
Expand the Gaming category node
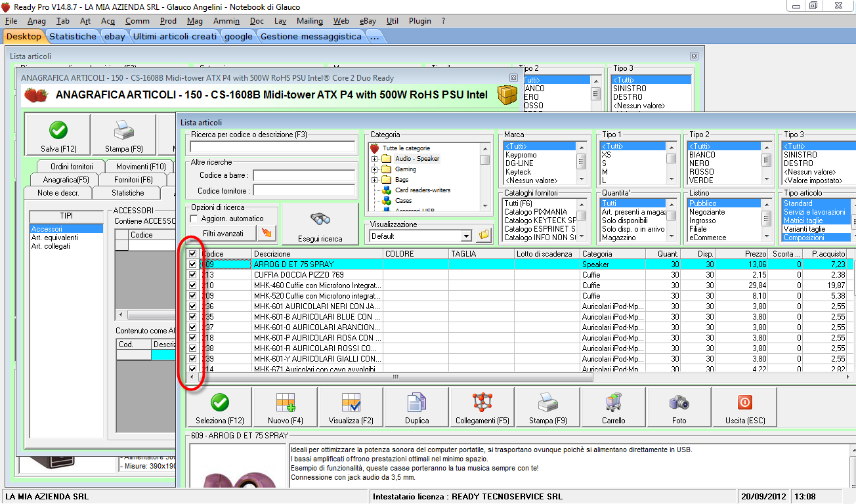coord(375,169)
